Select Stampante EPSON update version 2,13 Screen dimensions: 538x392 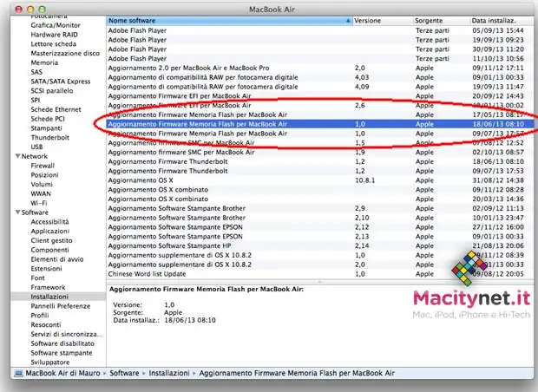320,237
